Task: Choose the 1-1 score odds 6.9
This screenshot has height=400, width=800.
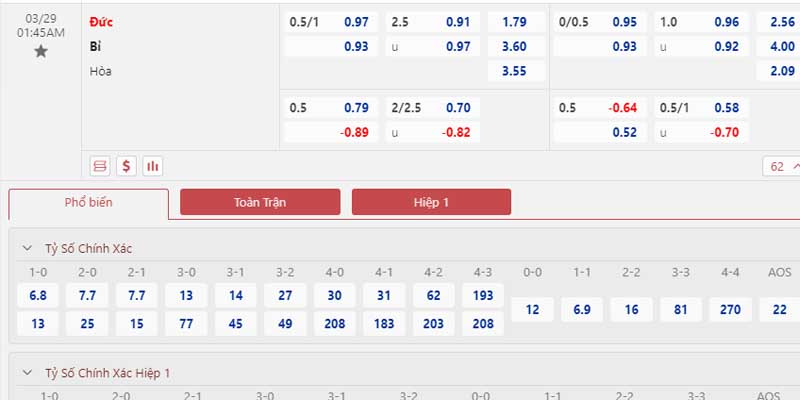Action: tap(582, 310)
